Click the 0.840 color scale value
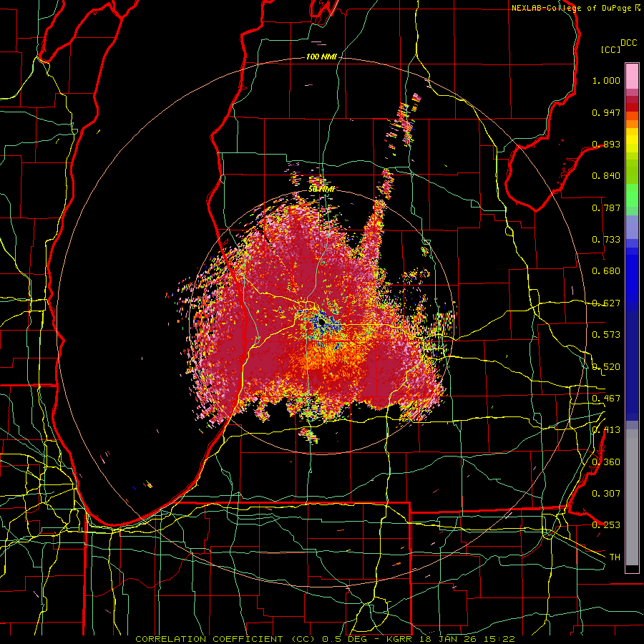 tap(606, 176)
